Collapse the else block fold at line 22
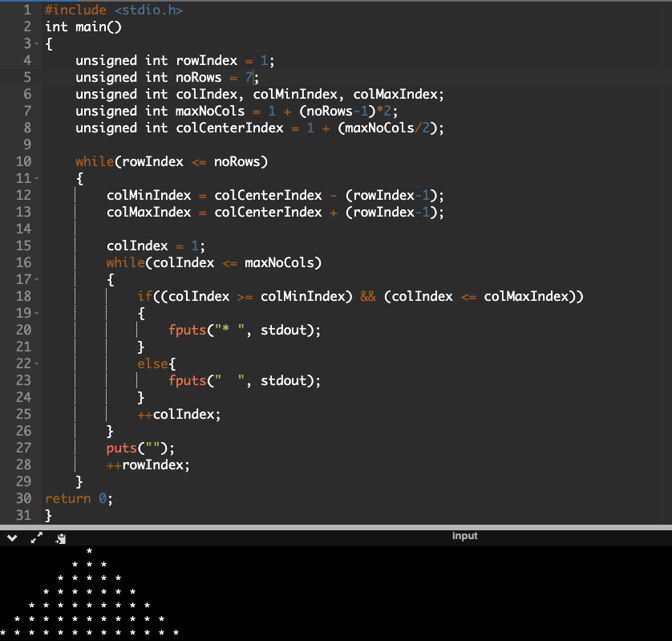Viewport: 672px width, 641px height. pyautogui.click(x=36, y=363)
